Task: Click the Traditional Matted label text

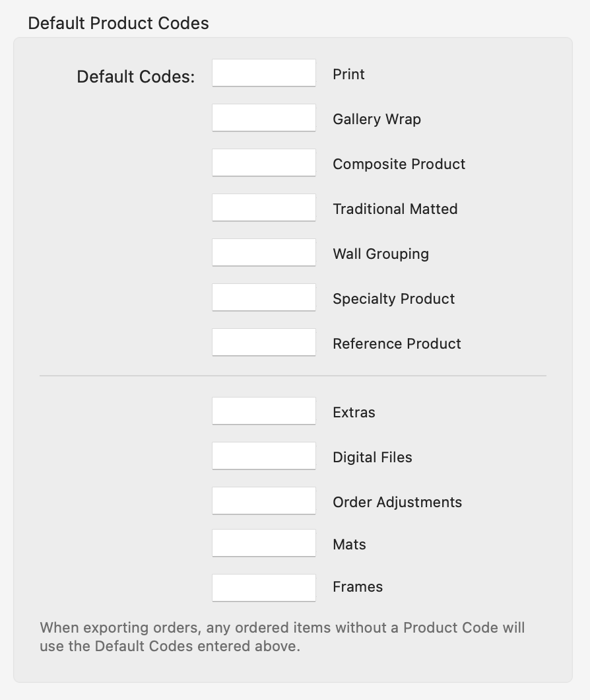Action: coord(395,209)
